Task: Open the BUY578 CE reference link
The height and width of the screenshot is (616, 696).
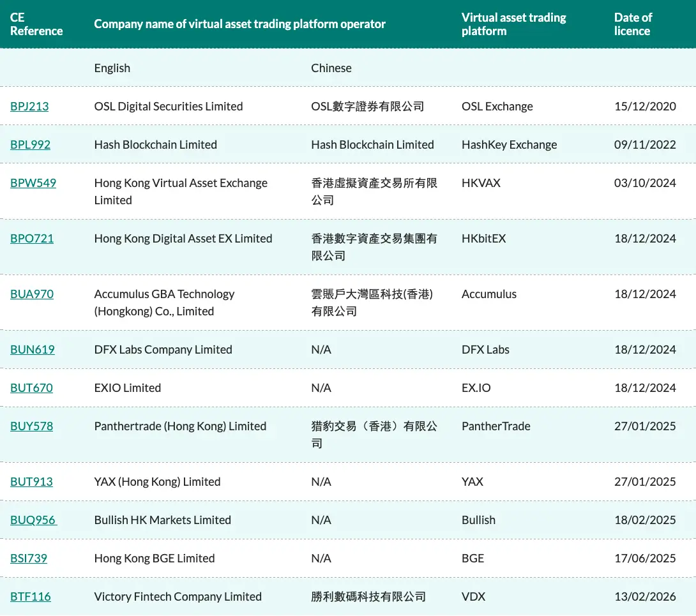Action: [31, 426]
